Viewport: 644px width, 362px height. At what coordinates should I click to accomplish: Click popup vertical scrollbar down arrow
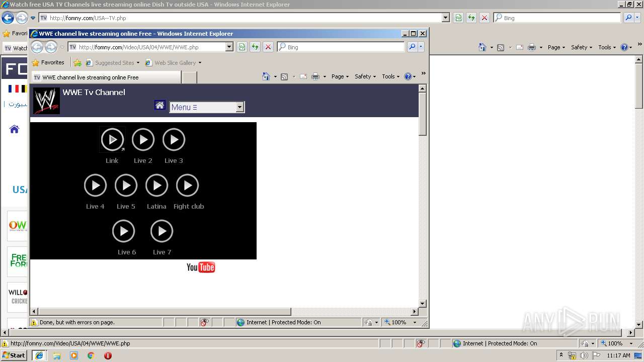pos(423,304)
